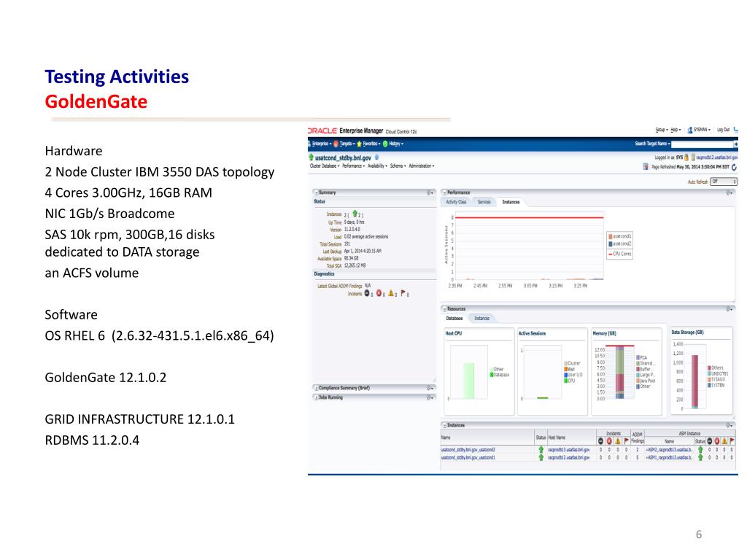The height and width of the screenshot is (560, 747).
Task: Open the Performance menu under target name
Action: (x=354, y=166)
